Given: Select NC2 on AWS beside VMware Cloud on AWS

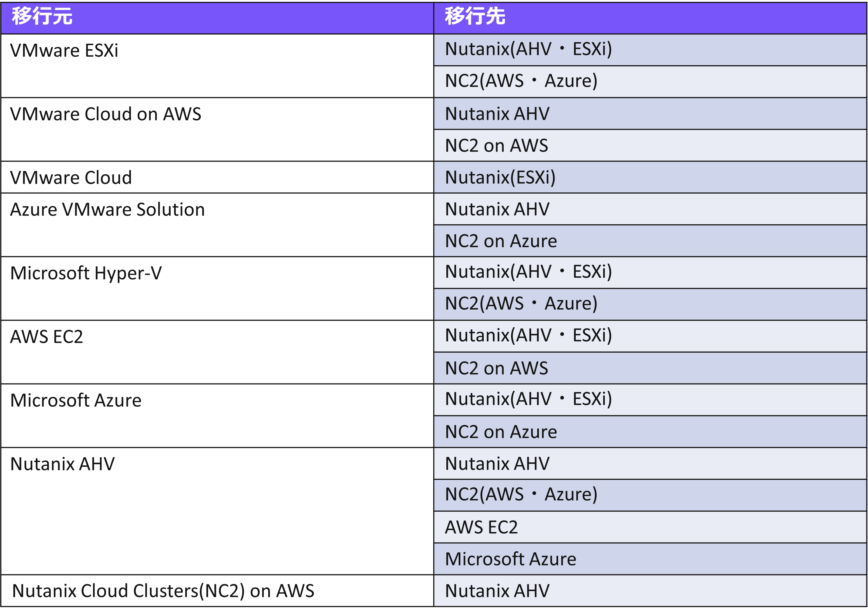Looking at the screenshot, I should [496, 146].
